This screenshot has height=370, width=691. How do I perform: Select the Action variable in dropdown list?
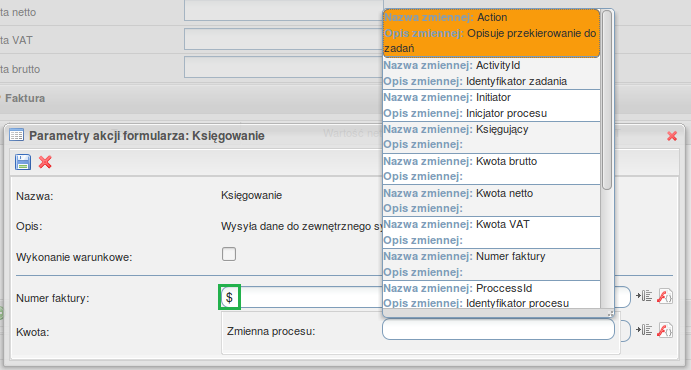(491, 33)
